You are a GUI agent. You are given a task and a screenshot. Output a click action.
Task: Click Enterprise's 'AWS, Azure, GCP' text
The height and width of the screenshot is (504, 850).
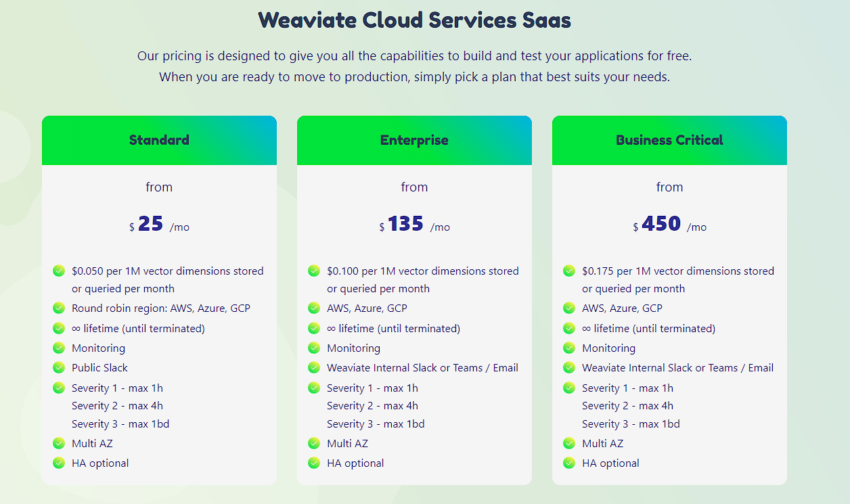click(x=367, y=308)
